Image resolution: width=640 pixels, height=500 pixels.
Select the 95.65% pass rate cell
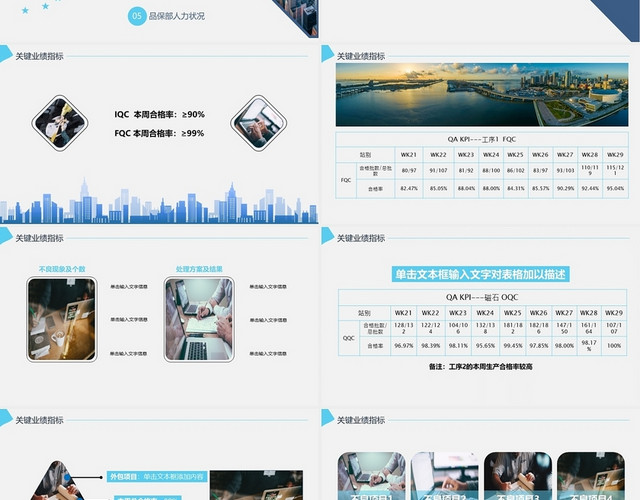click(x=485, y=346)
